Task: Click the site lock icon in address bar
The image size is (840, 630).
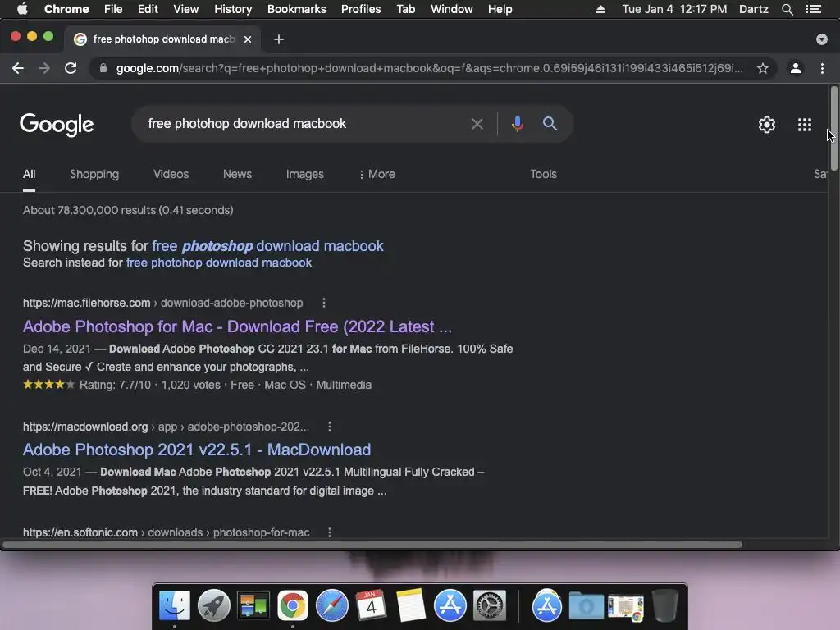Action: [103, 68]
